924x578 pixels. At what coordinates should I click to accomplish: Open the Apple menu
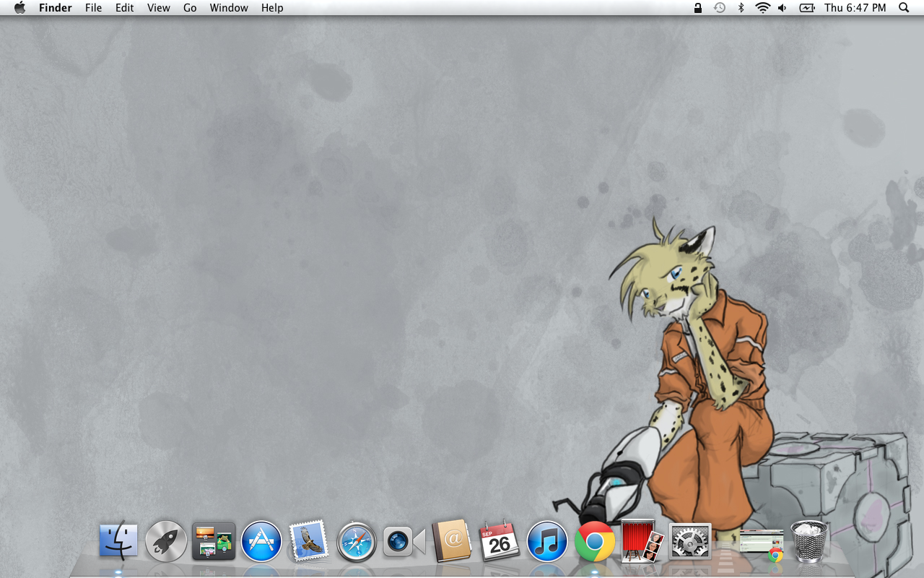point(19,8)
